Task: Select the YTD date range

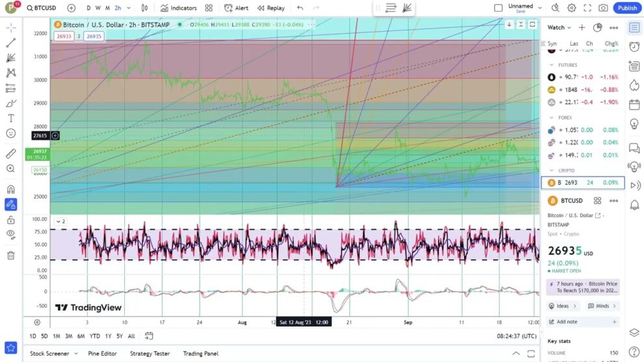Action: 94,336
